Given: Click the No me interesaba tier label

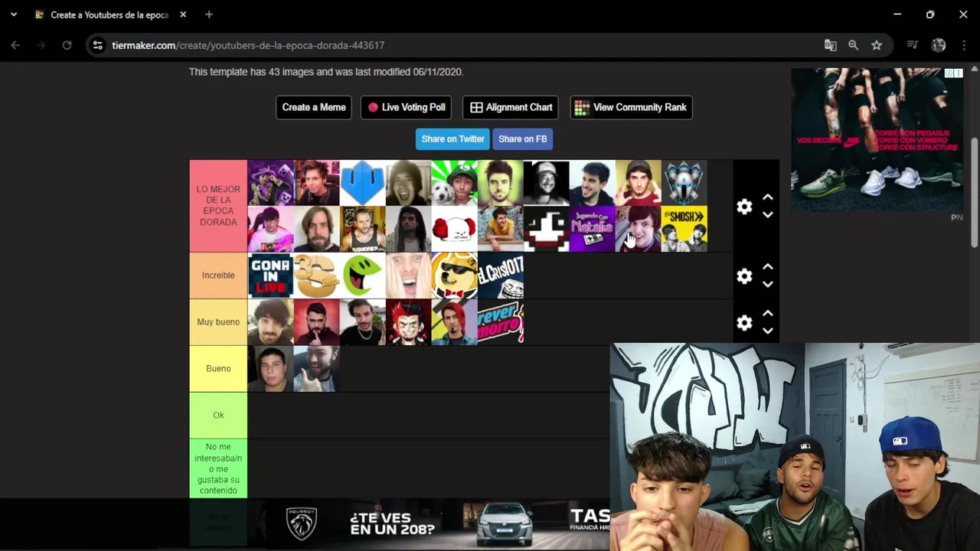Looking at the screenshot, I should pos(218,468).
